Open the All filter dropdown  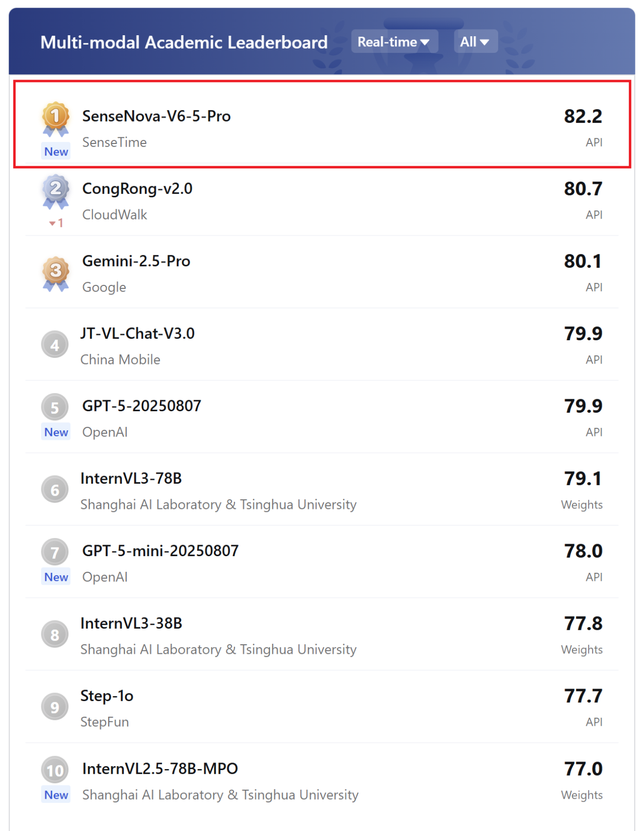coord(475,42)
